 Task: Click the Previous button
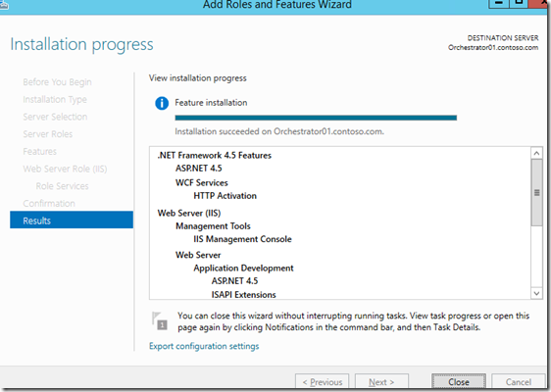[323, 382]
